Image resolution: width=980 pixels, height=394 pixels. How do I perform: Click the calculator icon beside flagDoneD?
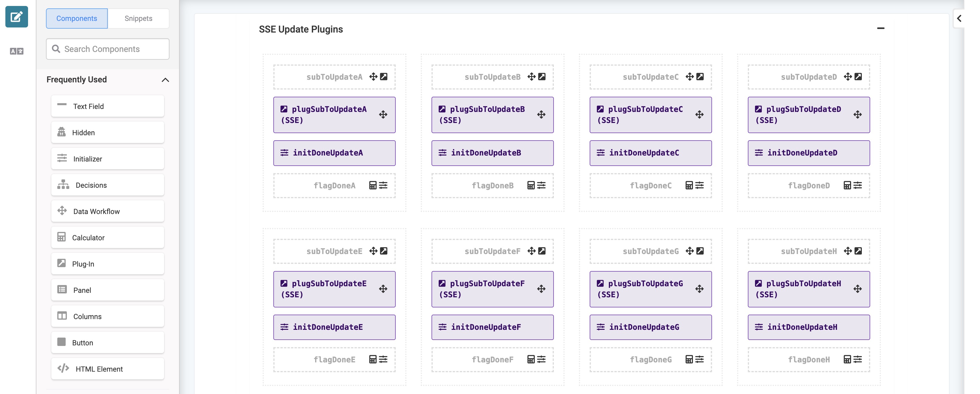(847, 185)
